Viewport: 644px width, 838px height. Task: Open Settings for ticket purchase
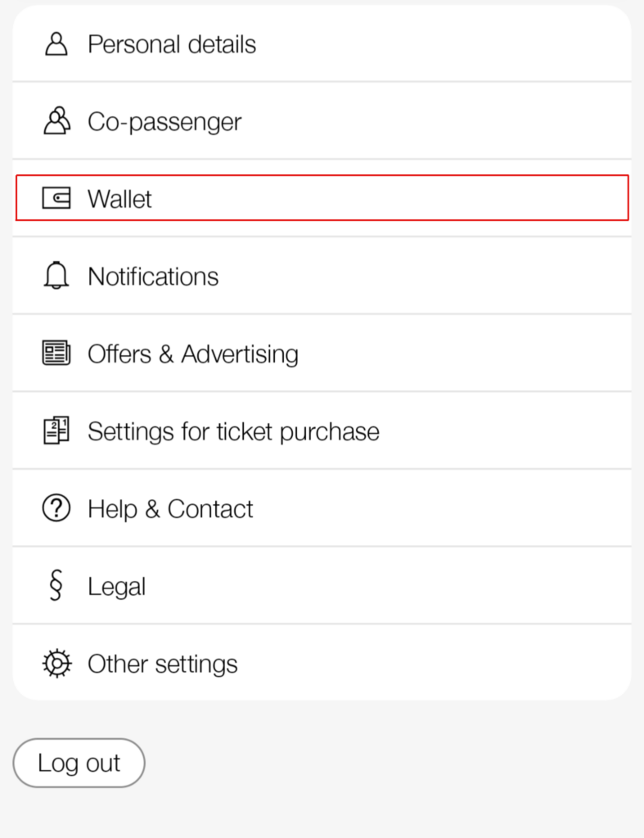[233, 431]
